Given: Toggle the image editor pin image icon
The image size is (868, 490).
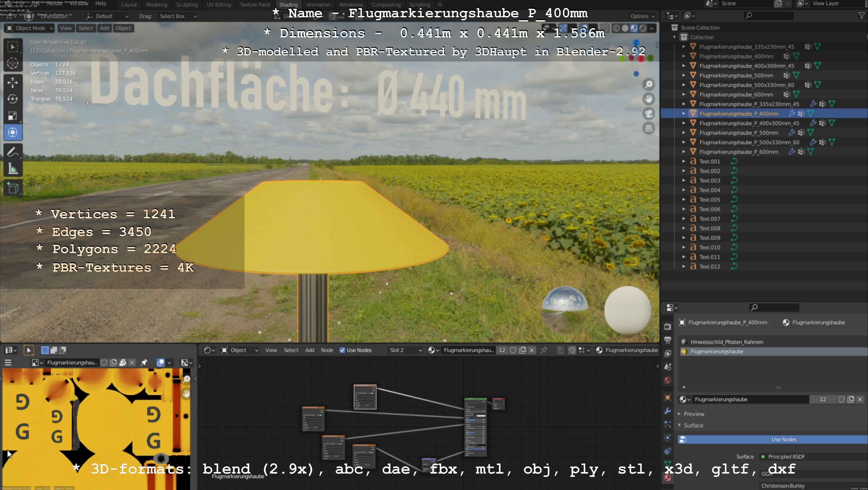Looking at the screenshot, I should 144,363.
